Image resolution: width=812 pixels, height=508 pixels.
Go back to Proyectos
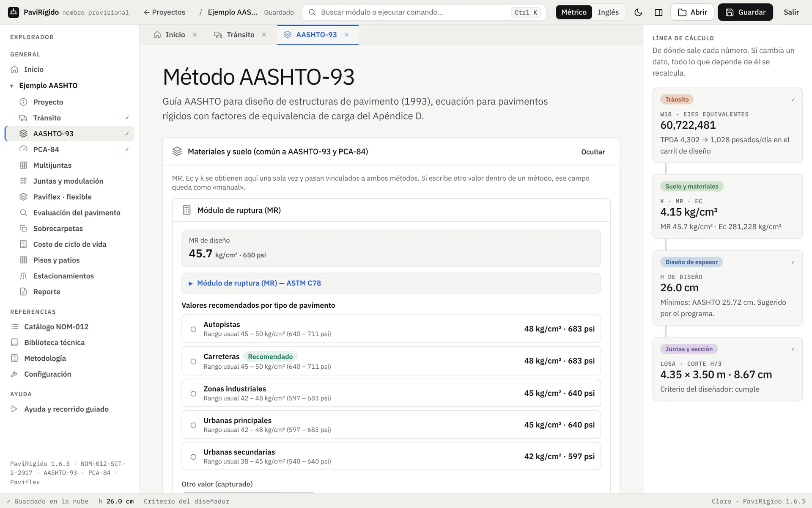tap(165, 12)
